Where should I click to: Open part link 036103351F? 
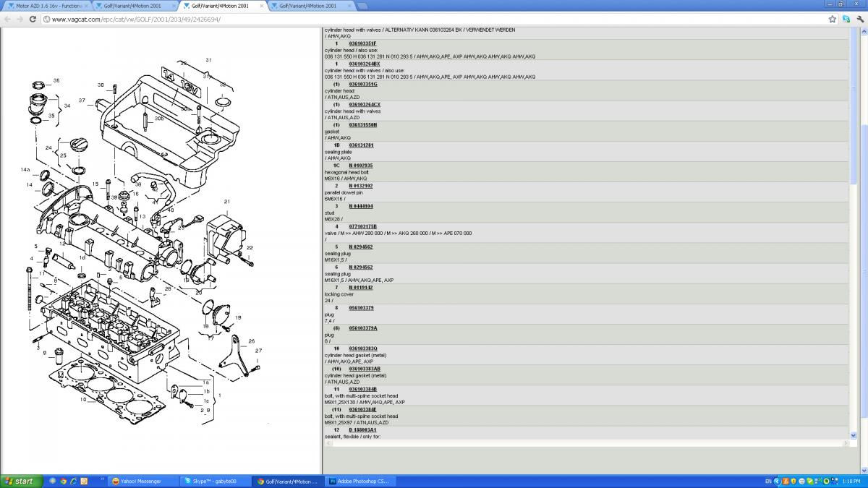coord(362,43)
